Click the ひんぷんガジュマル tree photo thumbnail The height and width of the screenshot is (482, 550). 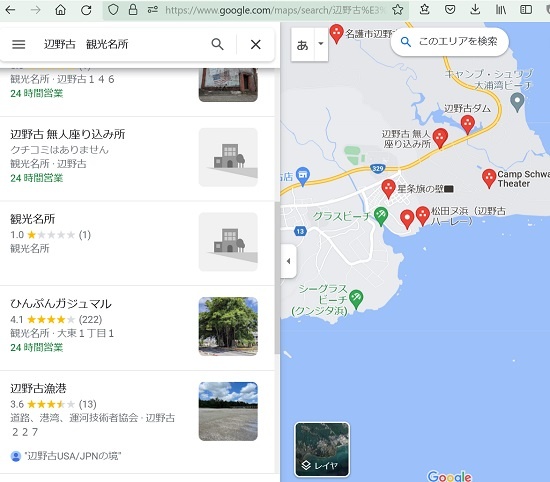click(228, 326)
